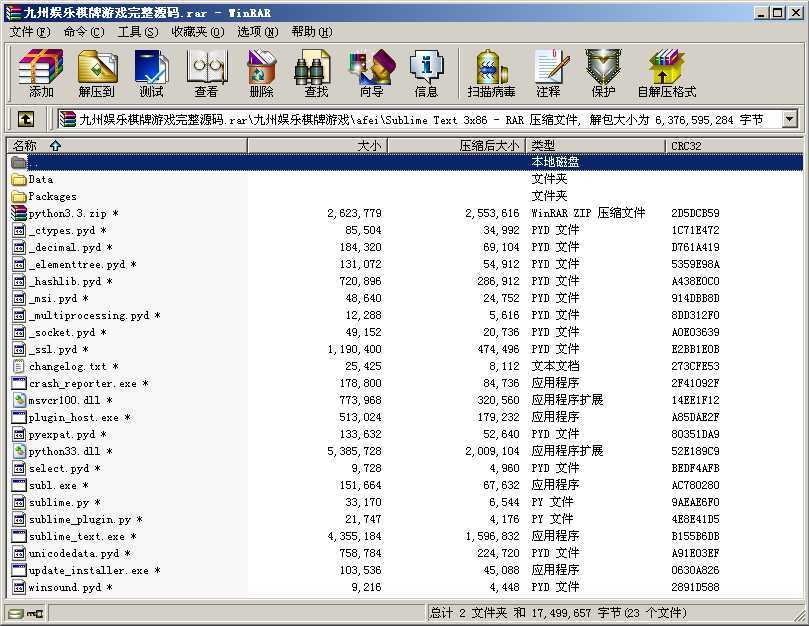
Task: Expand the archive path dropdown arrow
Action: (x=789, y=120)
